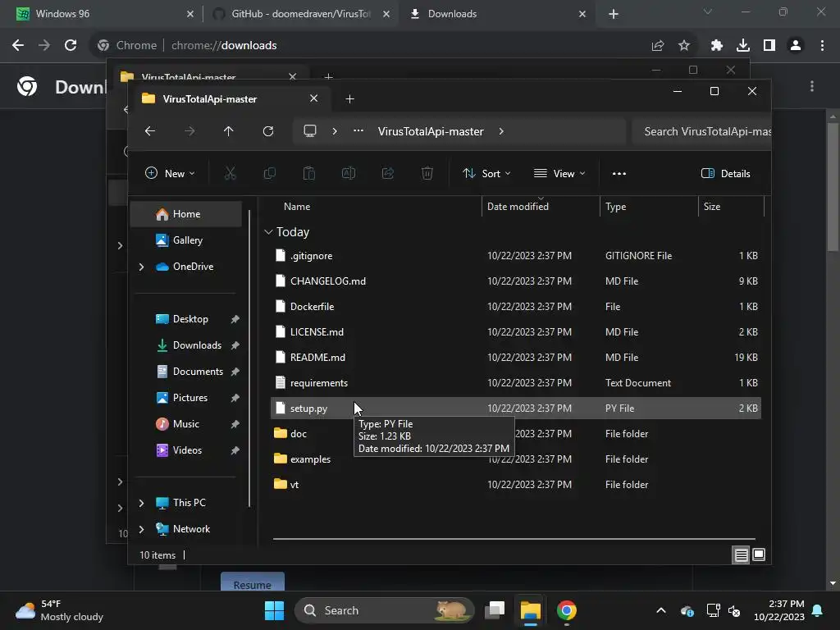Click Explorer's forward navigation arrow

click(189, 131)
